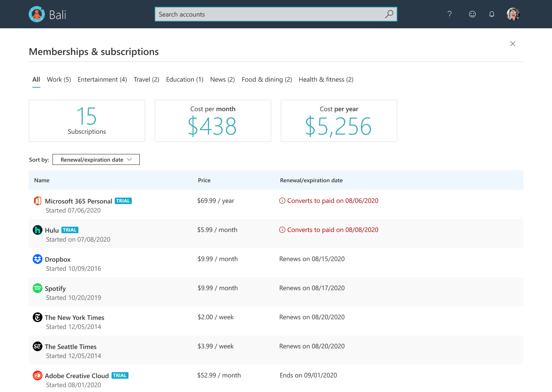Click the Renewal/expiration date column header
The height and width of the screenshot is (392, 552).
(312, 180)
